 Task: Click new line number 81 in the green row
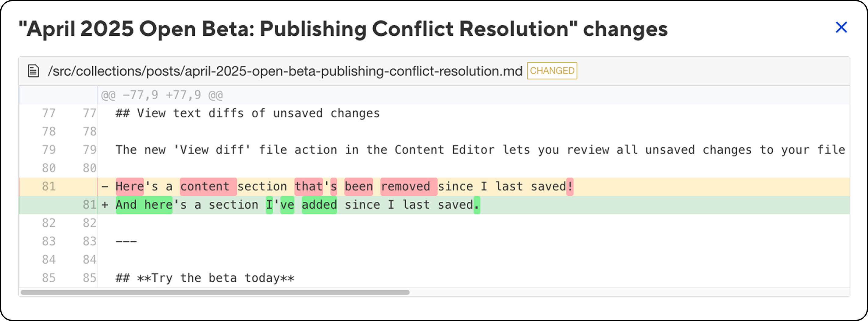point(90,205)
